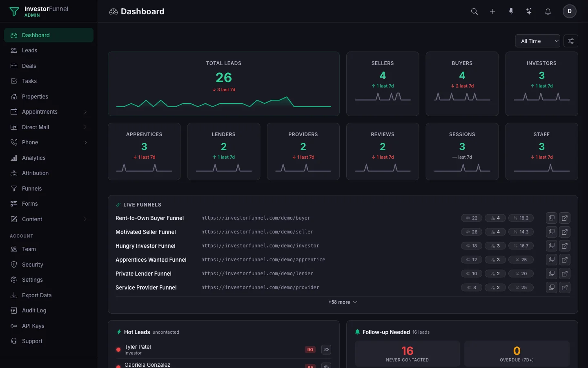Open Security in the Account section
Viewport: 588px width, 368px height.
(49, 265)
